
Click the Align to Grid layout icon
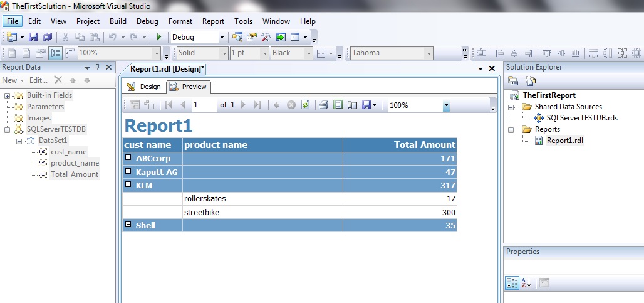coord(482,53)
